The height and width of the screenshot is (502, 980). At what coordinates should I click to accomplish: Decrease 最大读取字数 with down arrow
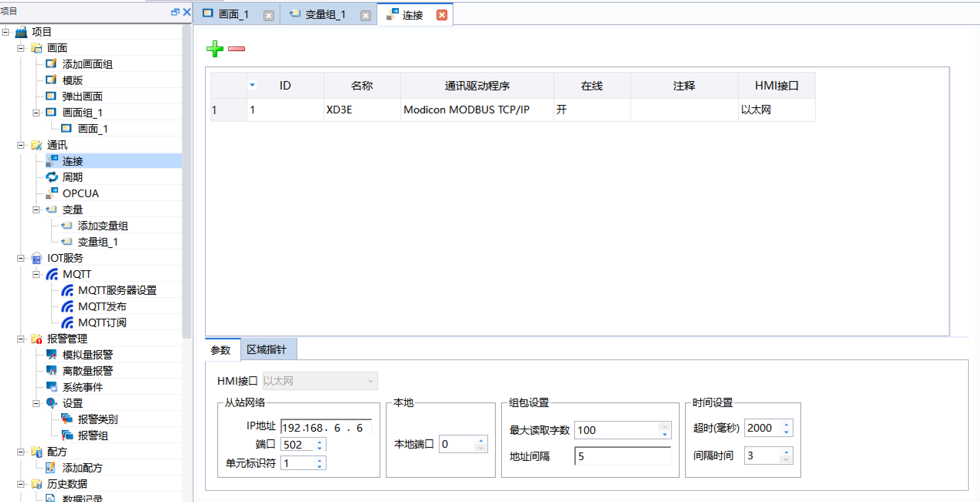(665, 434)
